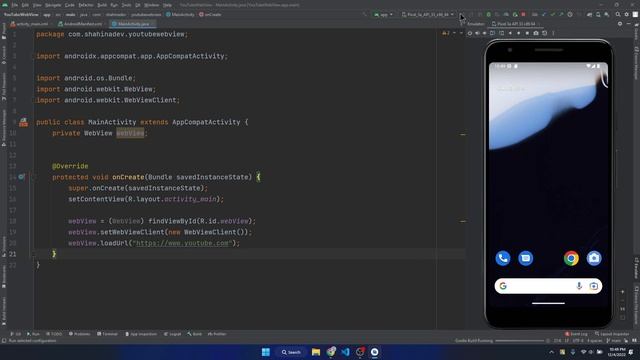Image resolution: width=640 pixels, height=360 pixels.
Task: Click taskbar Search box
Action: 291,352
